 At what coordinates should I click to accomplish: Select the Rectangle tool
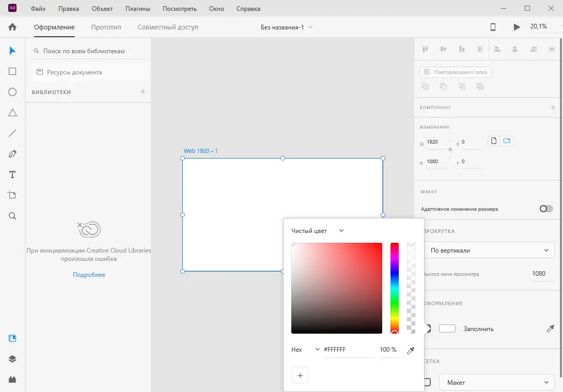pos(12,71)
